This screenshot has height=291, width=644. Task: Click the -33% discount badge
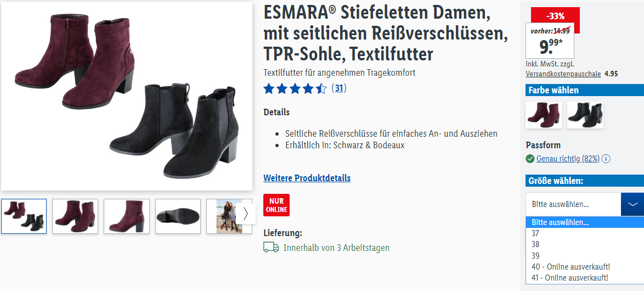pos(555,16)
